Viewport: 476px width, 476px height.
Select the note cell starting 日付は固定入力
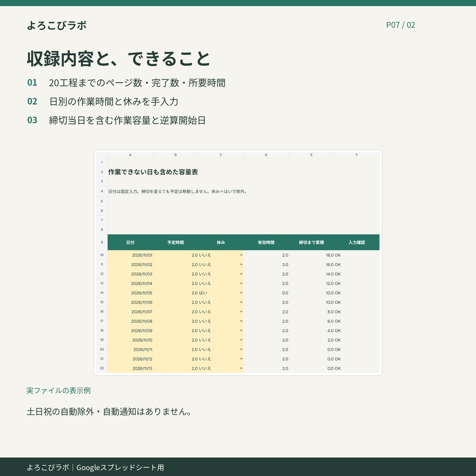click(178, 192)
